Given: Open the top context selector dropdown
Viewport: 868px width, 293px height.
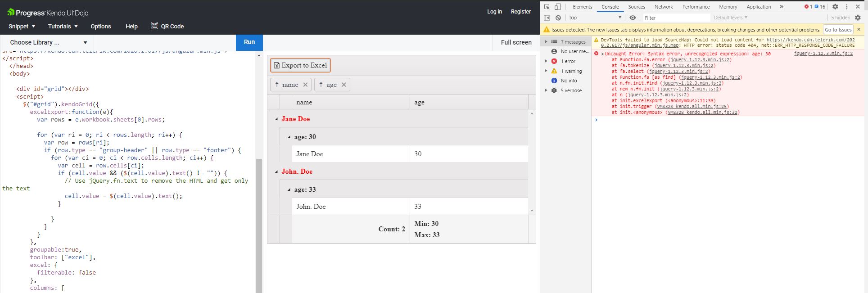Looking at the screenshot, I should (595, 18).
